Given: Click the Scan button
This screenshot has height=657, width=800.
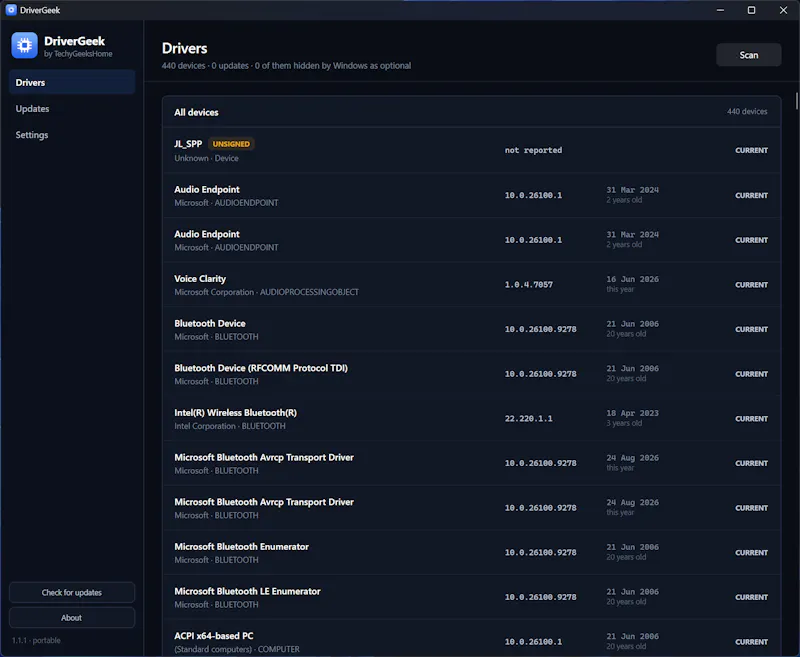Looking at the screenshot, I should [x=748, y=55].
